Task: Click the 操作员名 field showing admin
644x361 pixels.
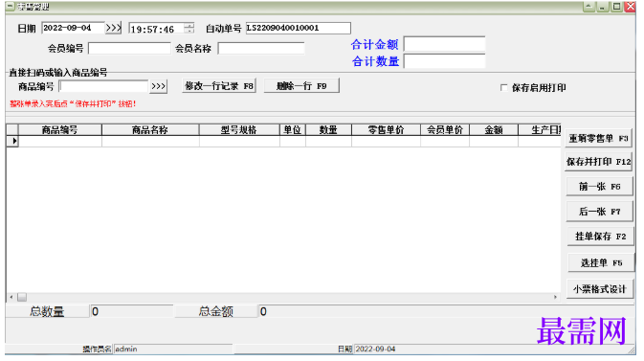Action: pos(173,350)
